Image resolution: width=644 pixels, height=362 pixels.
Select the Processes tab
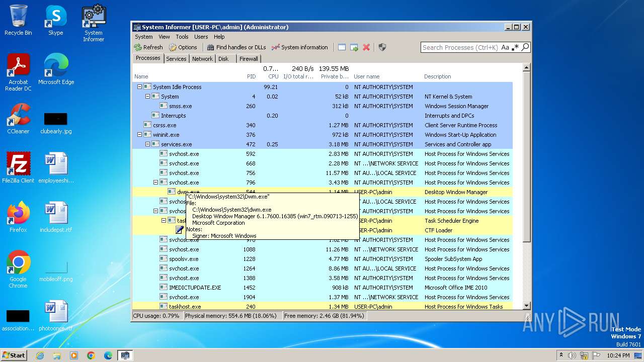148,58
